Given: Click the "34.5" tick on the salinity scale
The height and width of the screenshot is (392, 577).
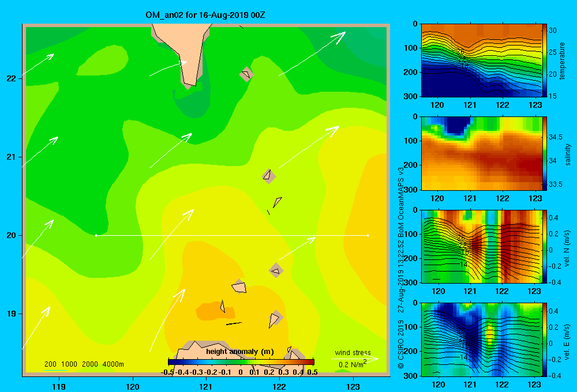Looking at the screenshot, I should coord(556,137).
